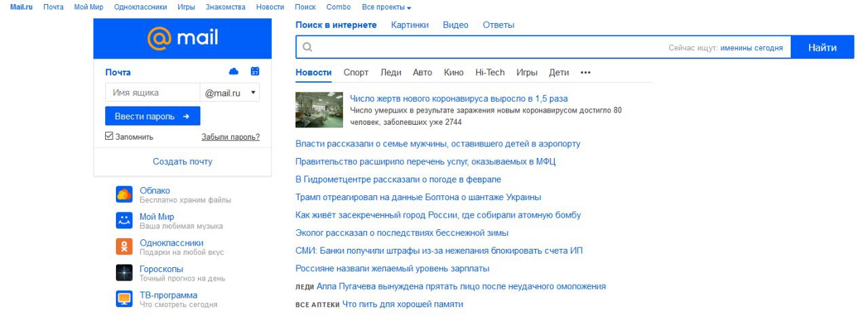Switch to the Кино tab
This screenshot has width=868, height=316.
tap(454, 73)
